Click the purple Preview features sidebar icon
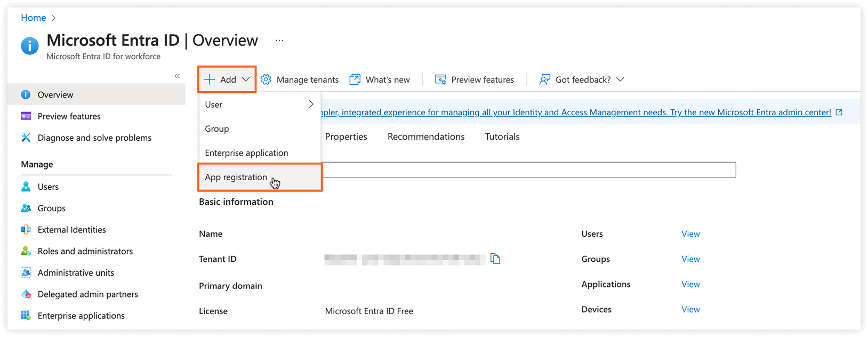 click(x=26, y=116)
